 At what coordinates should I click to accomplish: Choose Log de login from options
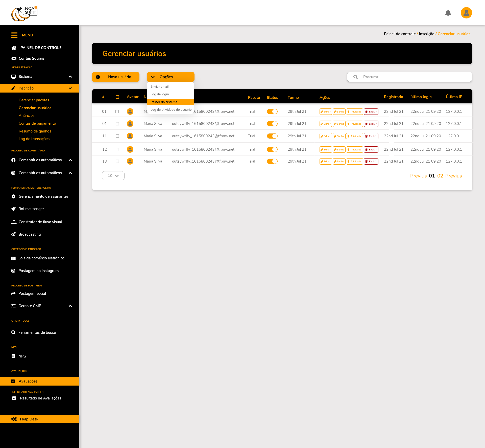point(160,94)
